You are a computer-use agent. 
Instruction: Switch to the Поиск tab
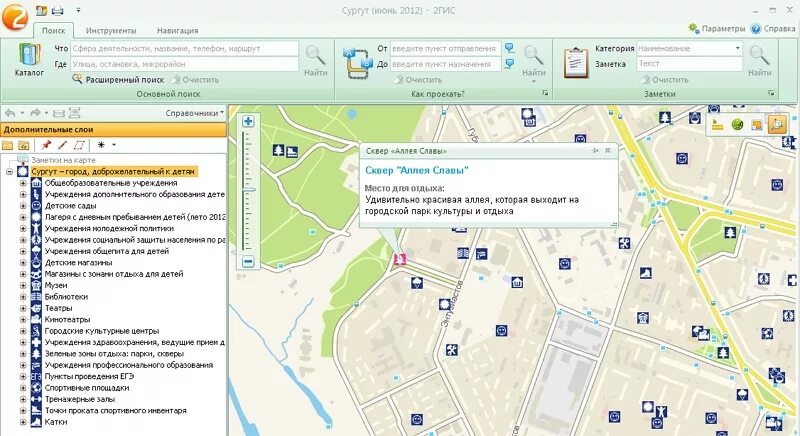53,31
